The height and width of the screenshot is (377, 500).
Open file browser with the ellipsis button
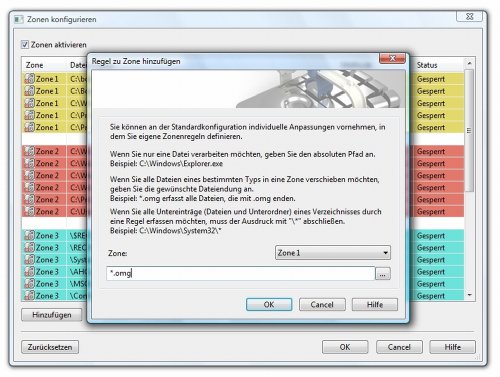(383, 274)
